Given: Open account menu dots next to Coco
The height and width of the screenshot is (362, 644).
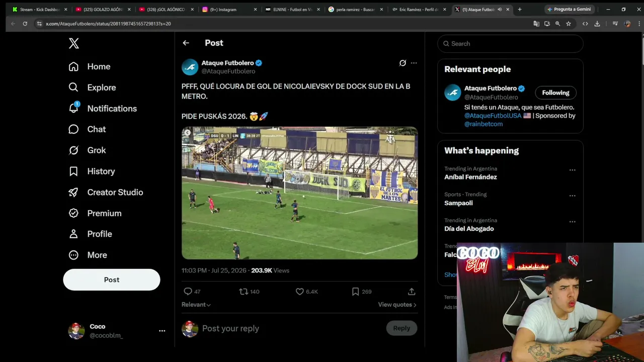Looking at the screenshot, I should pos(162,331).
